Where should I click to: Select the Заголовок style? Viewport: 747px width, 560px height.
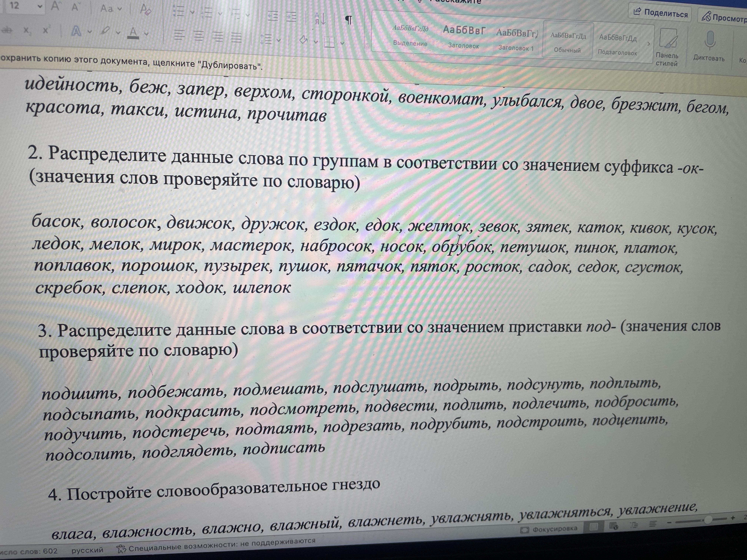point(464,37)
